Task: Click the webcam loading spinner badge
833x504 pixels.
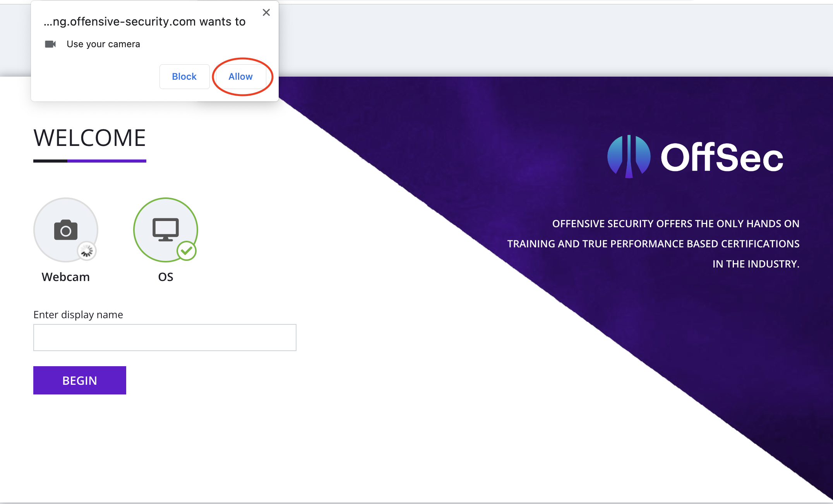Action: (87, 251)
